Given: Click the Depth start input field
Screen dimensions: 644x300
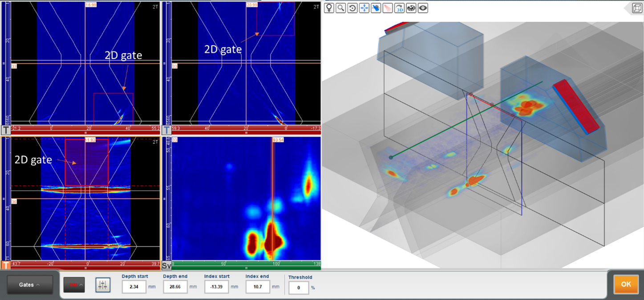Looking at the screenshot, I should [134, 287].
